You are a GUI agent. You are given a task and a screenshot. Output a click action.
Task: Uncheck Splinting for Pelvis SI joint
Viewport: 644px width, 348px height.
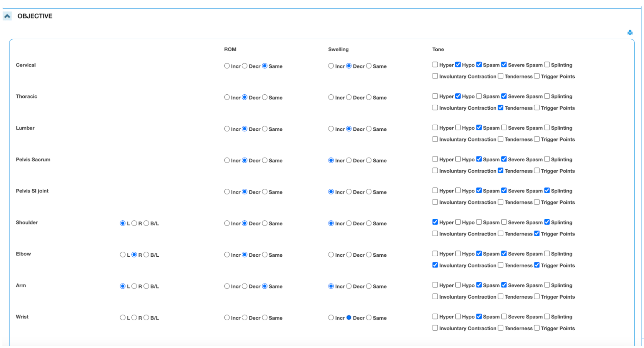(547, 190)
